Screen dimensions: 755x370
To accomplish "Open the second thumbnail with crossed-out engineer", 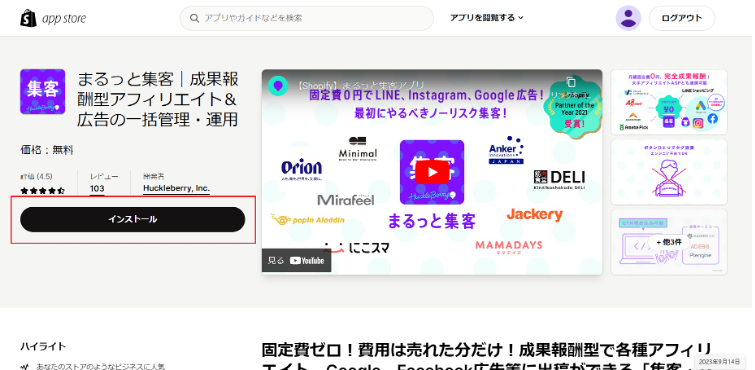I will (669, 172).
